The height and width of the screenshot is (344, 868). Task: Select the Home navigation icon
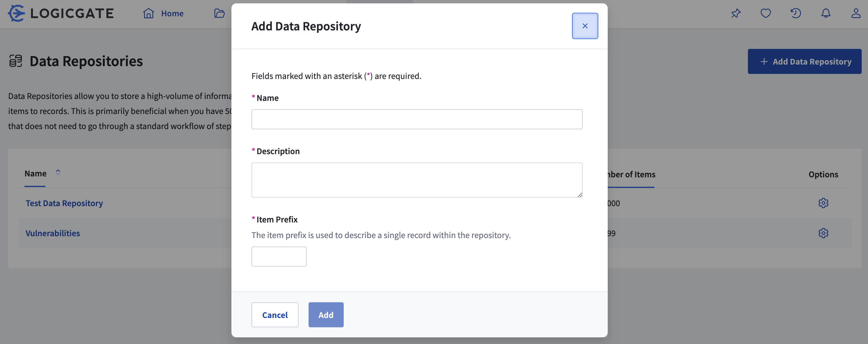[148, 13]
